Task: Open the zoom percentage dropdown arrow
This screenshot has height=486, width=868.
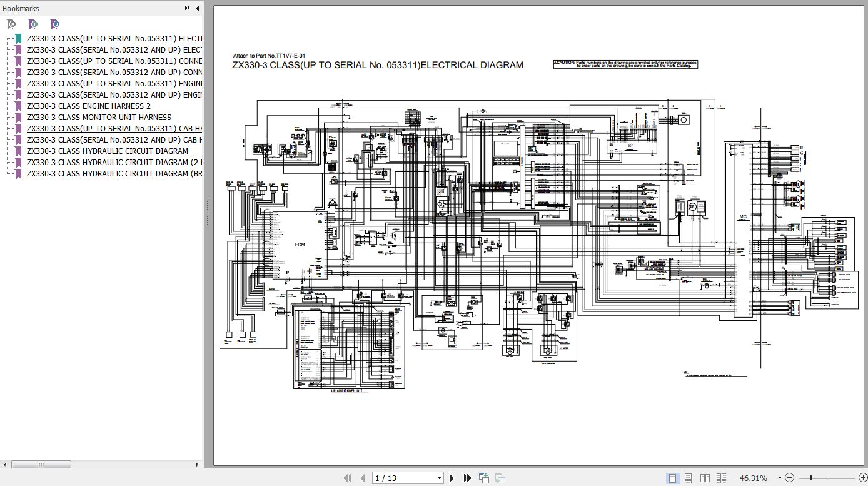Action: click(x=779, y=478)
